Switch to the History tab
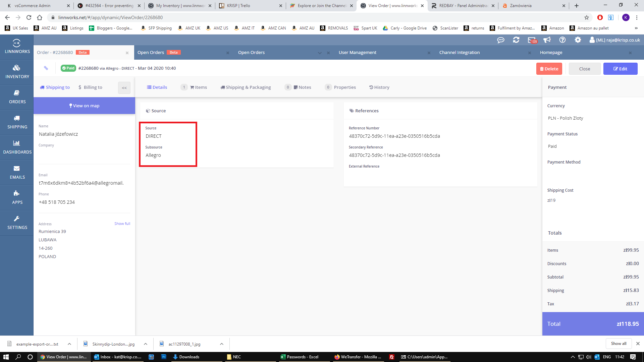The height and width of the screenshot is (362, 644). 379,87
